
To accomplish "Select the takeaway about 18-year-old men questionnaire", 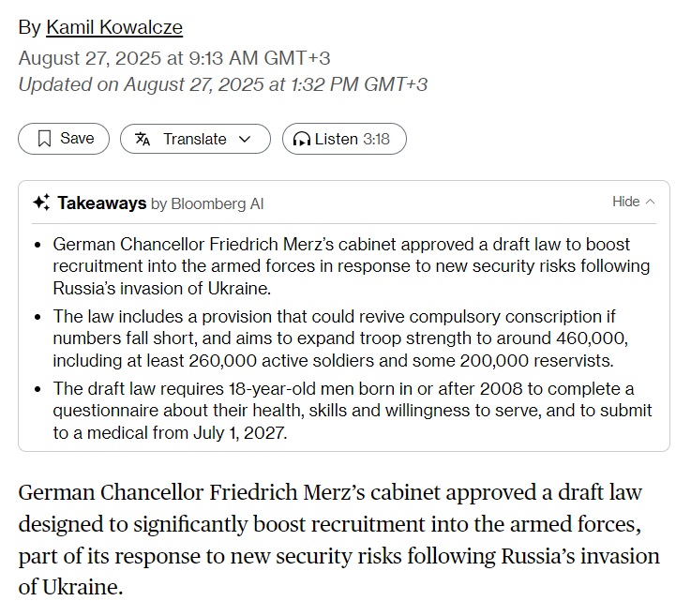I will click(353, 411).
